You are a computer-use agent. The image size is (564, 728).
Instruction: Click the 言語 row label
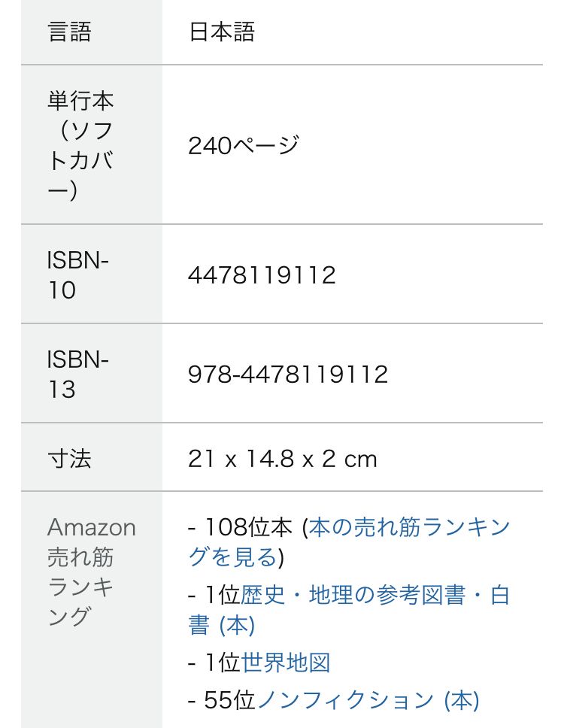coord(70,32)
